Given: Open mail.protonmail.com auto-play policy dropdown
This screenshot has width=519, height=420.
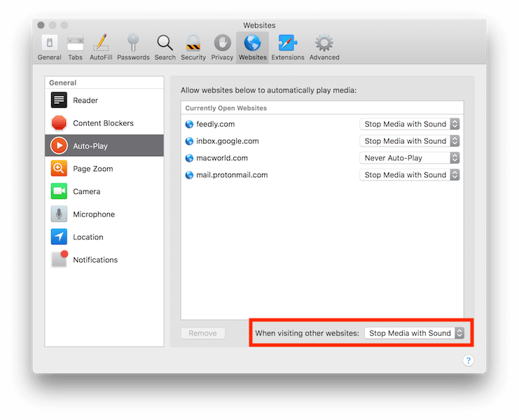Looking at the screenshot, I should (410, 174).
